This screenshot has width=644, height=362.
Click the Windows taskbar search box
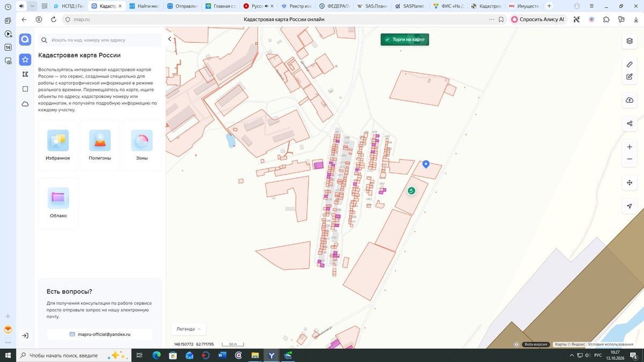coord(74,356)
